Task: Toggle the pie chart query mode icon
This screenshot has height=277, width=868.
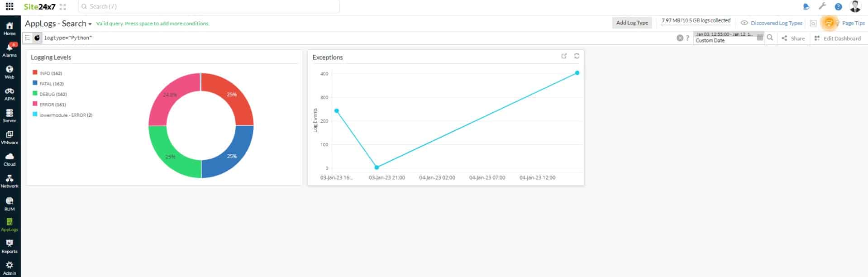Action: tap(37, 38)
